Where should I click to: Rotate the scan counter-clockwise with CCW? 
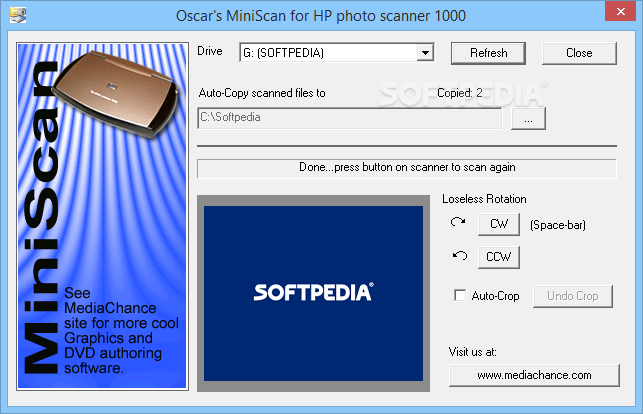(499, 257)
